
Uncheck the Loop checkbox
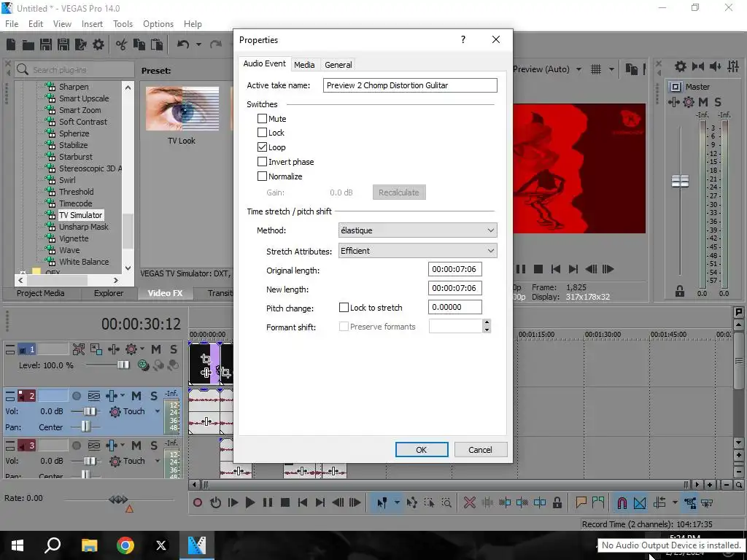click(x=262, y=147)
